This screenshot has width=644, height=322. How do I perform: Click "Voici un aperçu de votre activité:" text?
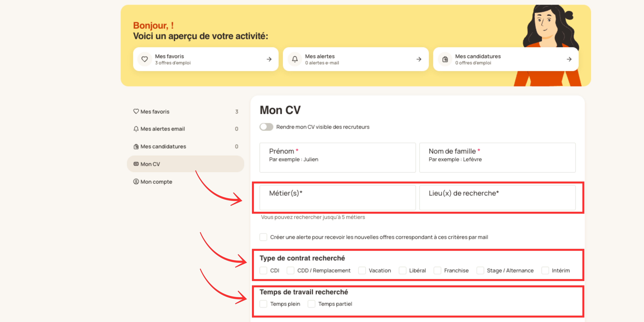201,36
